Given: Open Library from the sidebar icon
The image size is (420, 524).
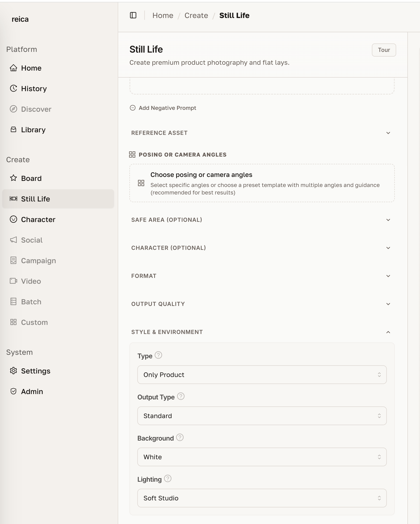Looking at the screenshot, I should click(x=13, y=129).
